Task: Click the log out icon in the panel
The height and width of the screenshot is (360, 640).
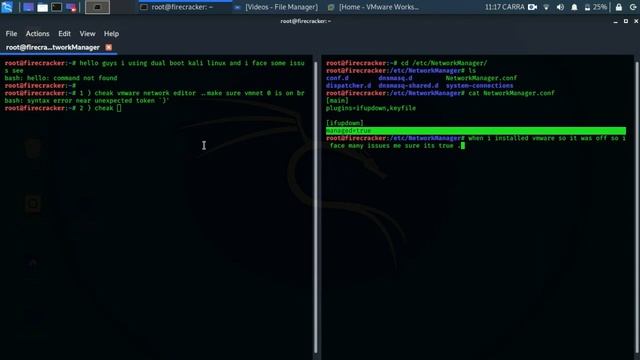Action: pyautogui.click(x=633, y=7)
